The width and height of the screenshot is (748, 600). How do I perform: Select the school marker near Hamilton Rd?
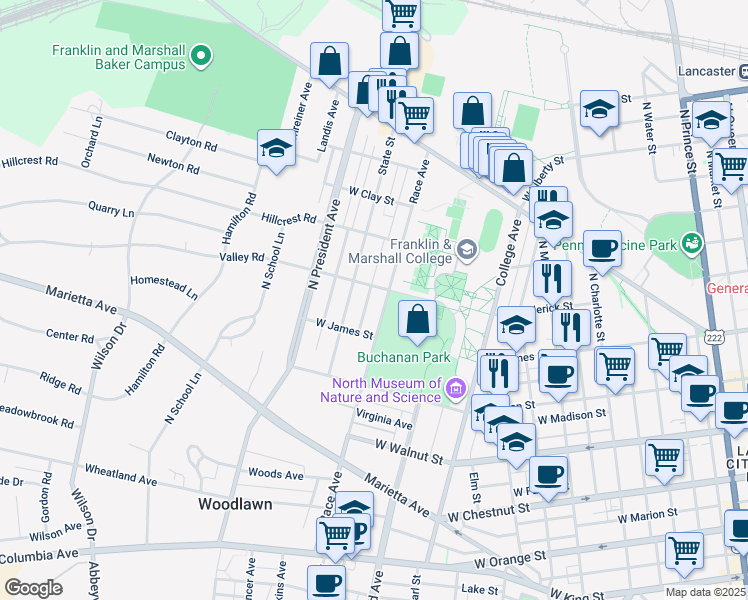click(276, 148)
